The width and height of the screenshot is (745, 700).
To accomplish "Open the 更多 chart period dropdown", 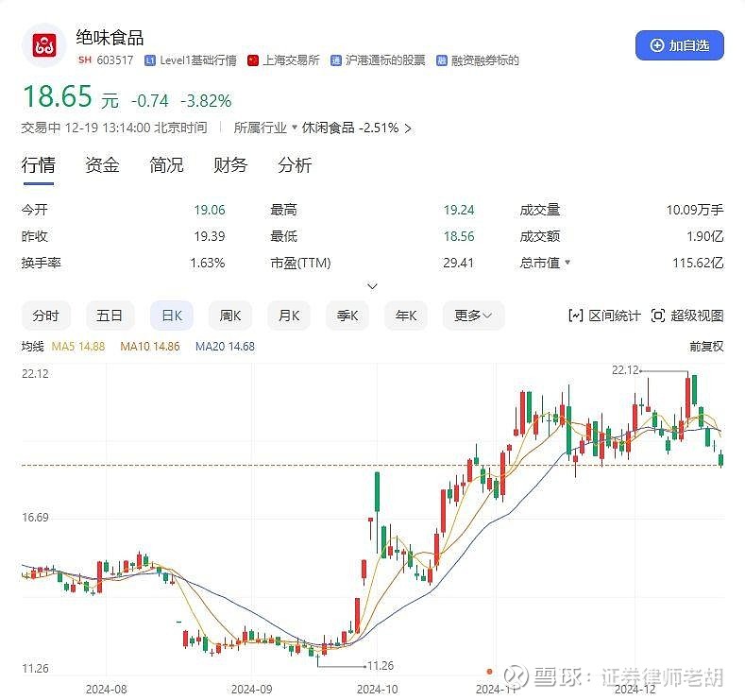I will 473,316.
